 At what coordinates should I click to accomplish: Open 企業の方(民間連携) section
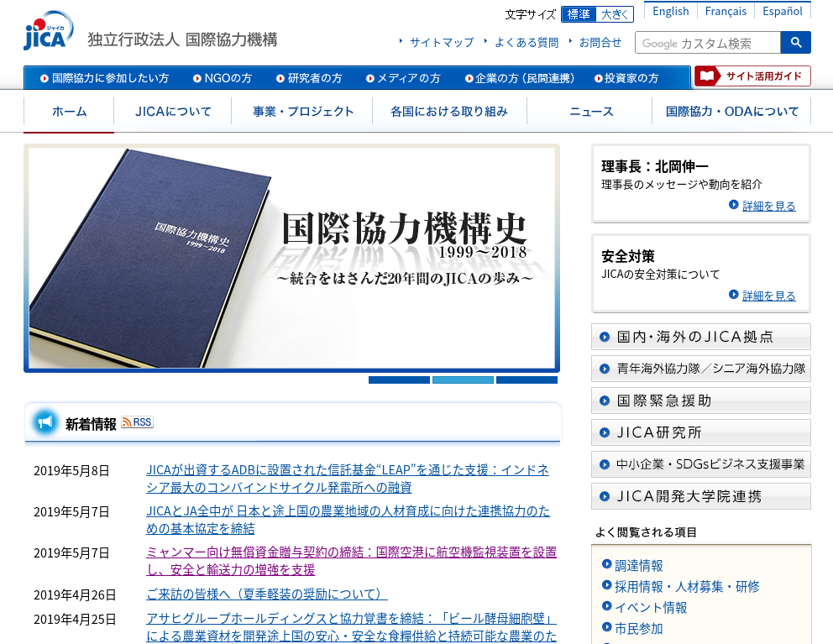click(x=520, y=78)
